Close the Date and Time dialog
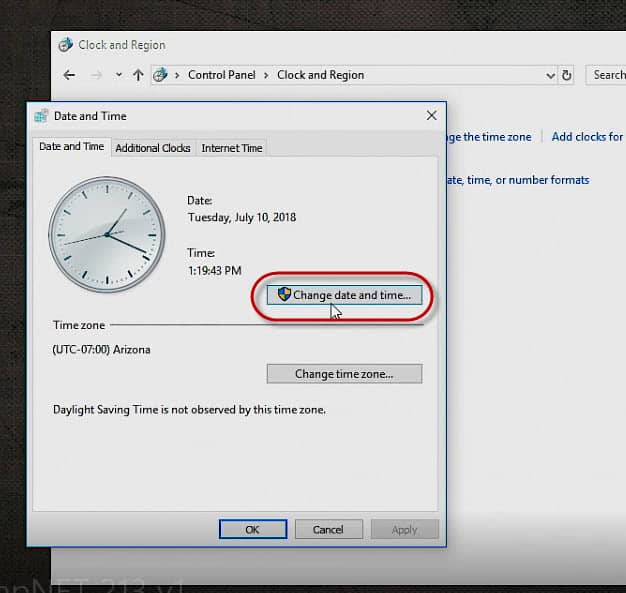 [431, 116]
